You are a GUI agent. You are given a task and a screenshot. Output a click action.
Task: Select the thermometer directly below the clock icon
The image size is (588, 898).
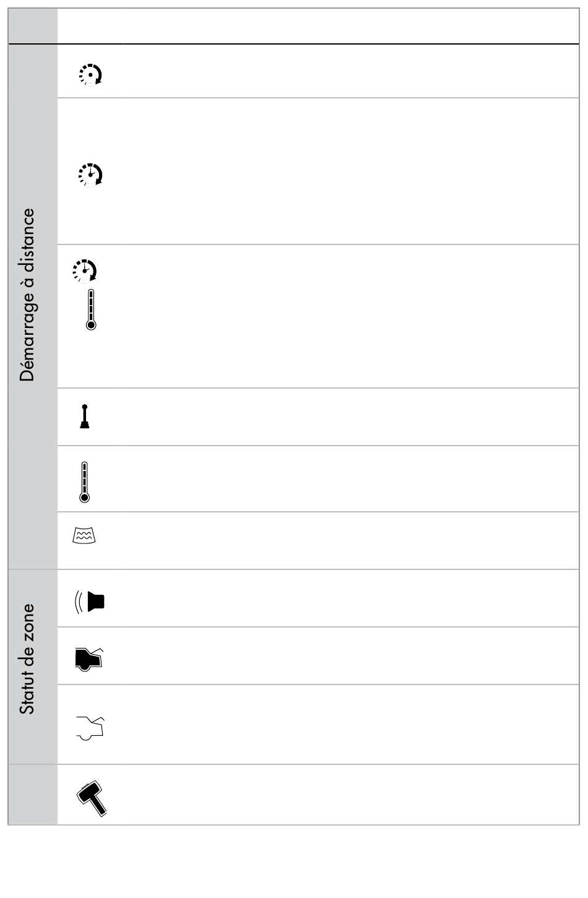click(91, 309)
